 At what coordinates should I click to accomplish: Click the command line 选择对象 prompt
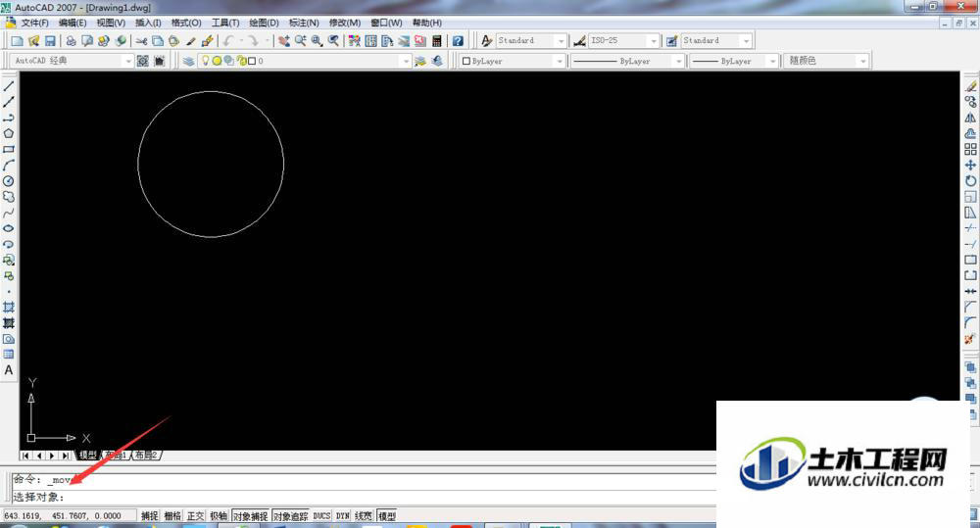pos(39,498)
